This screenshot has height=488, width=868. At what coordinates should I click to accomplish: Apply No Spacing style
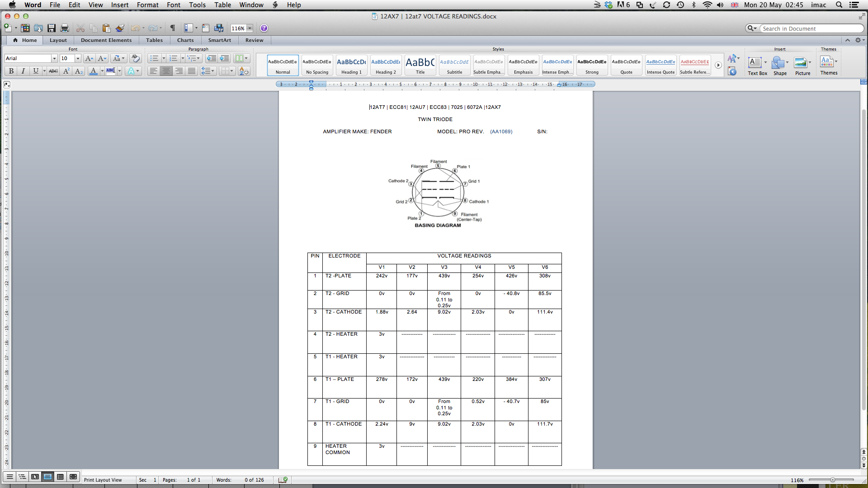tap(317, 65)
